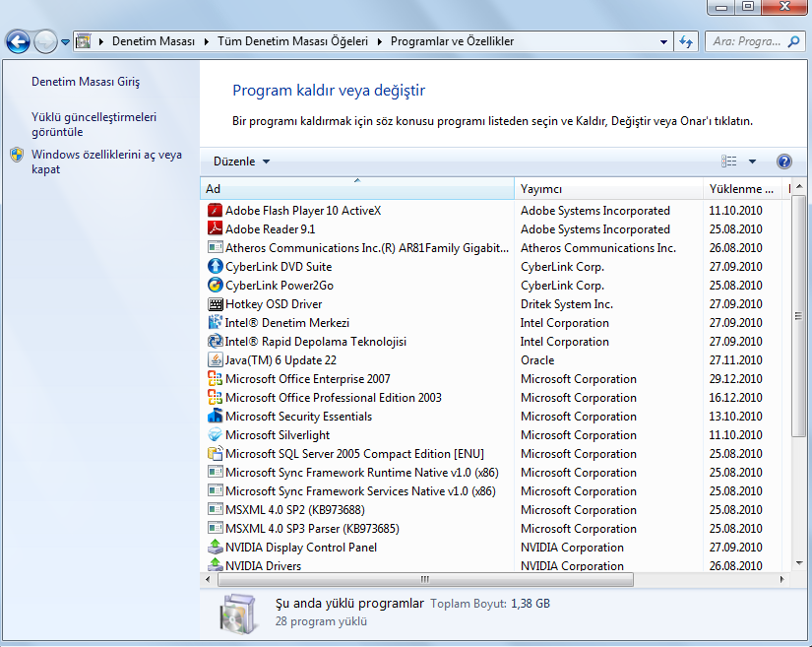
Task: Go to Tüm Denetim Masası Öğeleri breadcrumb
Action: (292, 41)
